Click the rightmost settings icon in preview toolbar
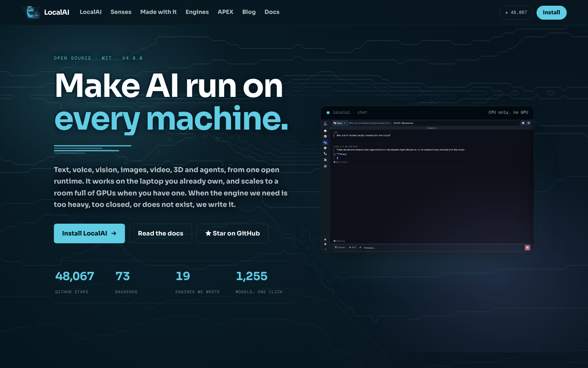This screenshot has width=588, height=368. (x=528, y=123)
